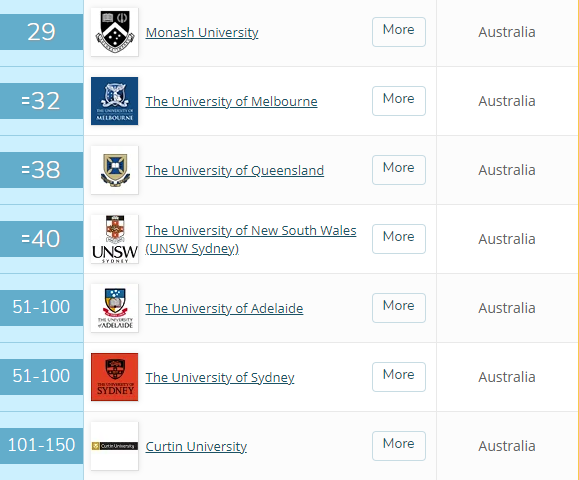Click the University of Melbourne blue logo
Image resolution: width=579 pixels, height=480 pixels.
click(114, 101)
